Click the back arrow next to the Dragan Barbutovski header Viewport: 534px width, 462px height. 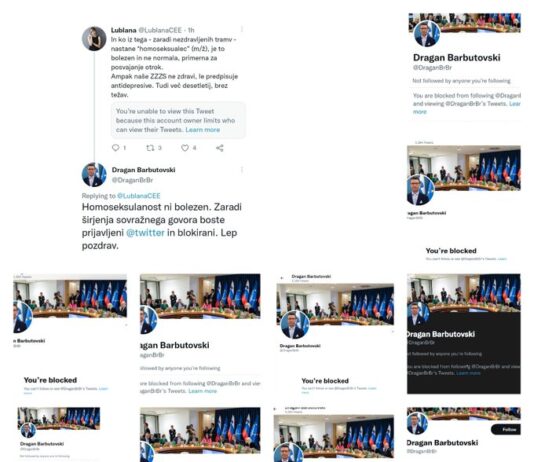click(281, 278)
